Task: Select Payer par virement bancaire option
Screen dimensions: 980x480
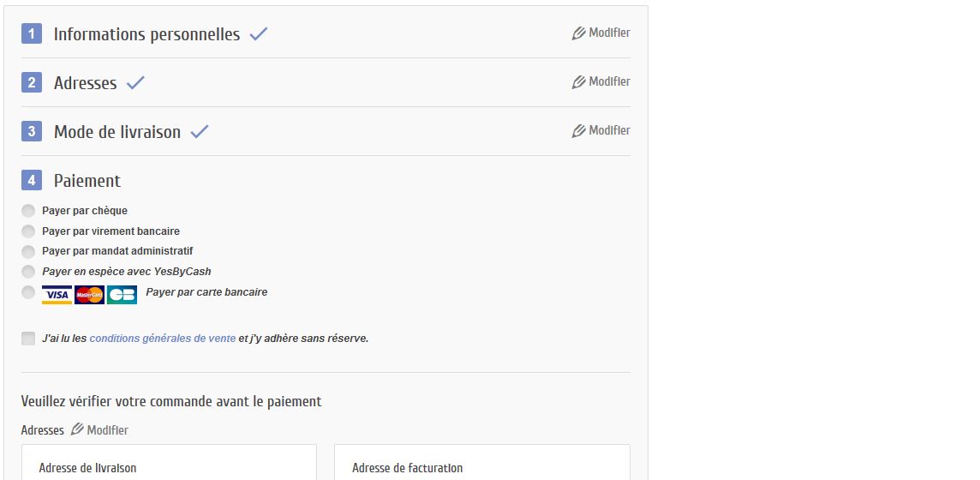Action: 28,231
